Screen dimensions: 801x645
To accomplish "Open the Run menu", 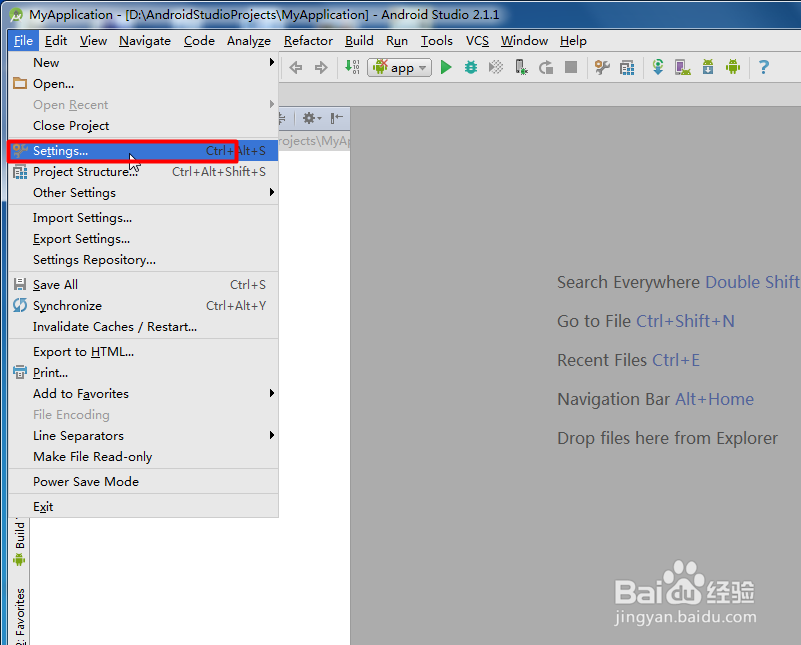I will coord(397,40).
